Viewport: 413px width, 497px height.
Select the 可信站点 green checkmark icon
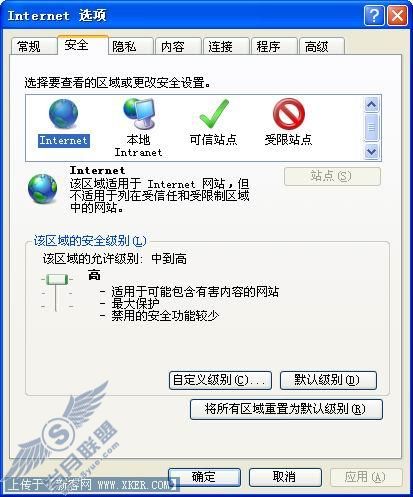click(214, 114)
